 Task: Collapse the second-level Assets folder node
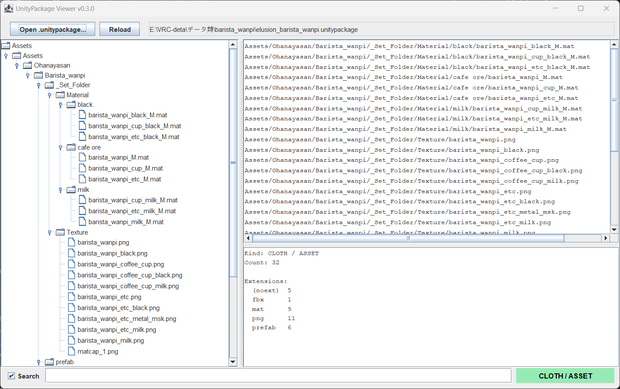[6, 56]
